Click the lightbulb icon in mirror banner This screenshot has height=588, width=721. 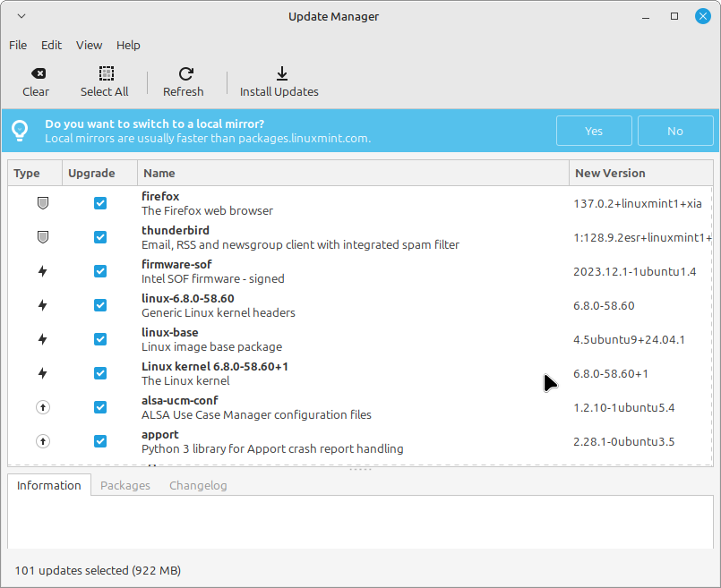[x=20, y=131]
